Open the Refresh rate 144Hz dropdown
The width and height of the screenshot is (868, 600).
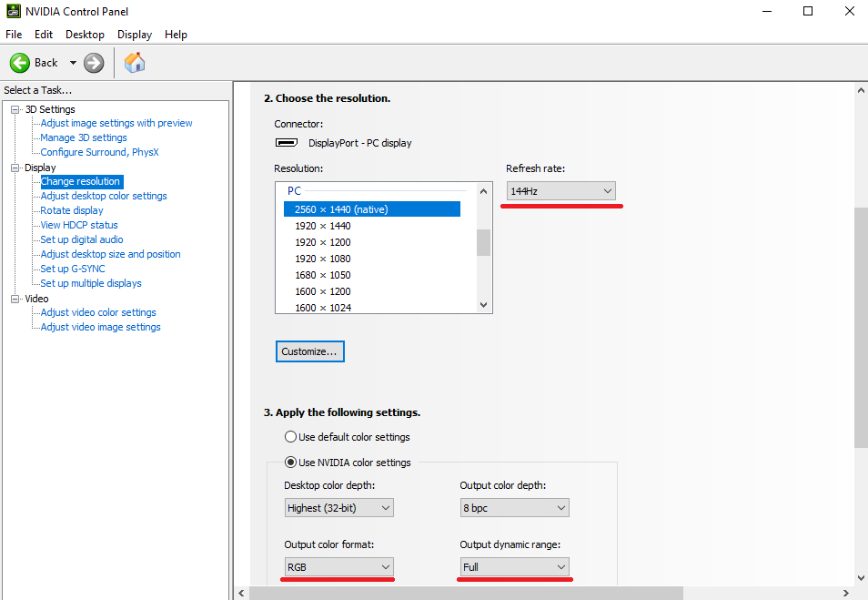point(560,191)
